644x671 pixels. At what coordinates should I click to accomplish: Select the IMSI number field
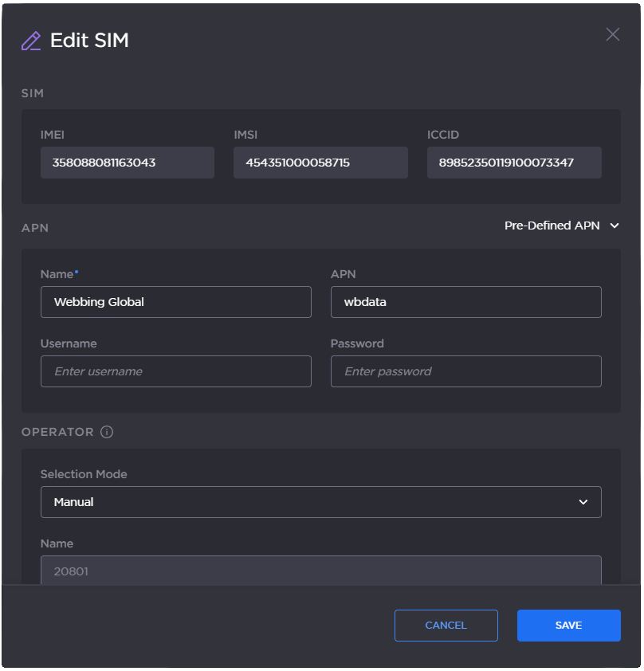click(x=320, y=163)
